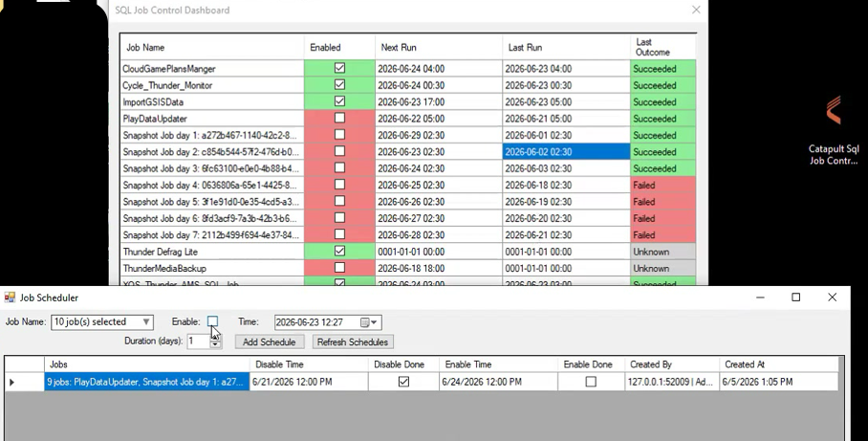Select Snapshot Job day 5 name cell

[212, 202]
